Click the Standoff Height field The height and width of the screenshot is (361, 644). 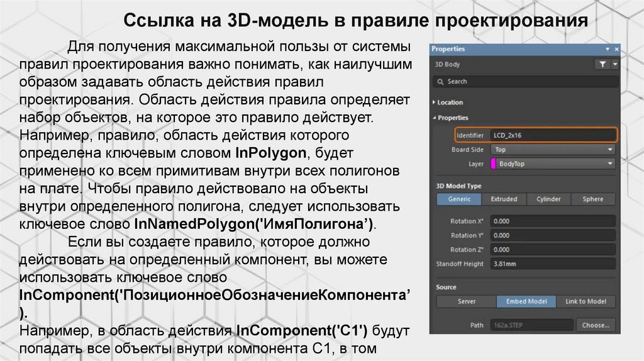[552, 264]
